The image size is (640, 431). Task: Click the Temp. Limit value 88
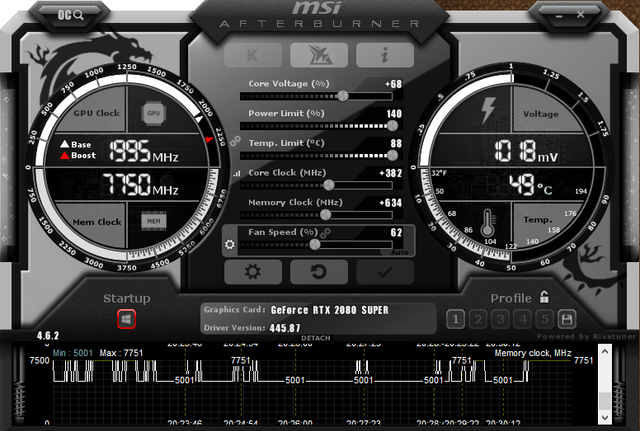[x=396, y=144]
